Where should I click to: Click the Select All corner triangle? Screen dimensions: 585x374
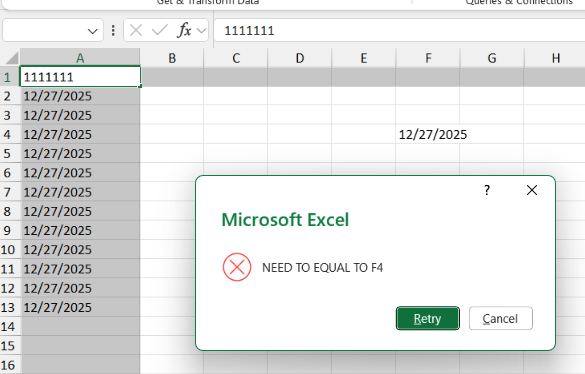11,58
